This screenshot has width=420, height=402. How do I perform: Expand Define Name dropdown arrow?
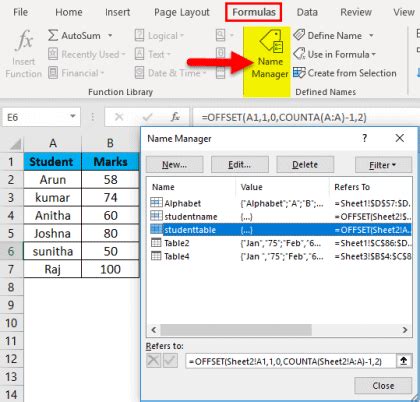pos(371,35)
